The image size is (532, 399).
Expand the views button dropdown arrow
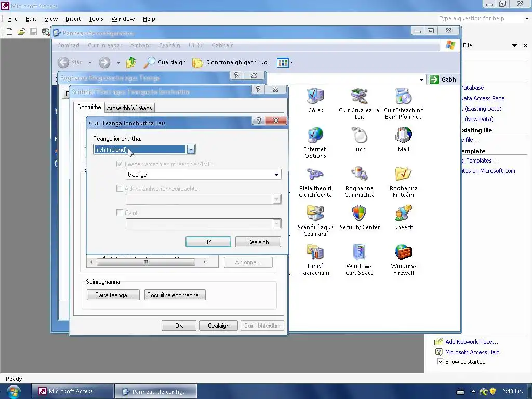click(x=291, y=63)
